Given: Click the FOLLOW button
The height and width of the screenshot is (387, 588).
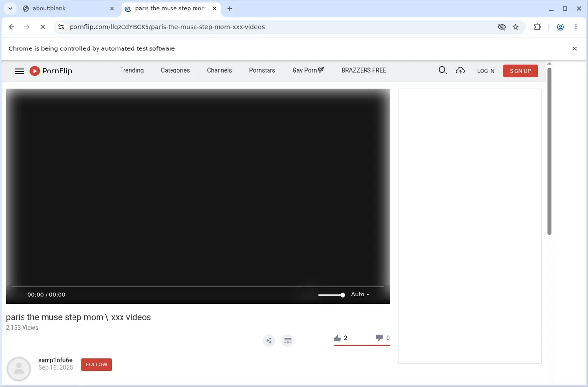Looking at the screenshot, I should coord(97,364).
